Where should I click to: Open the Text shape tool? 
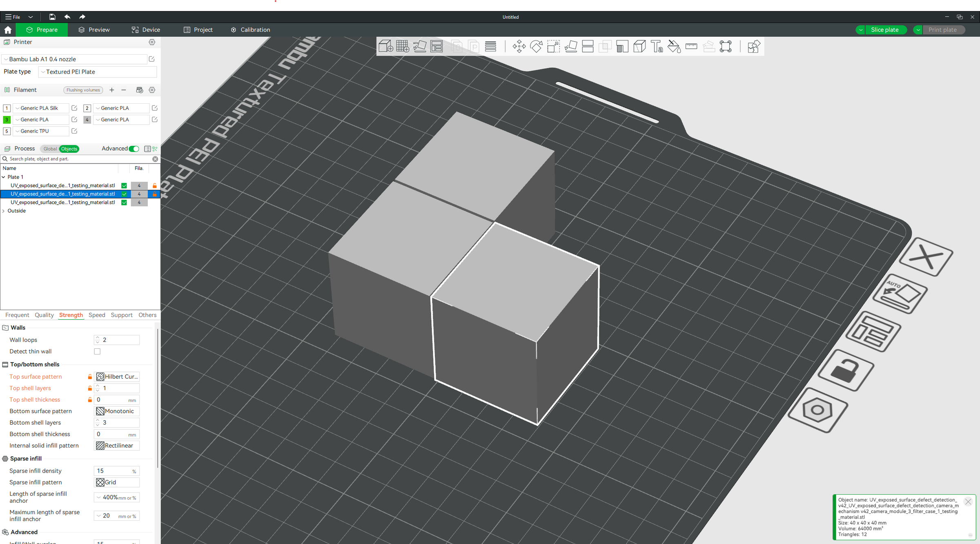657,47
